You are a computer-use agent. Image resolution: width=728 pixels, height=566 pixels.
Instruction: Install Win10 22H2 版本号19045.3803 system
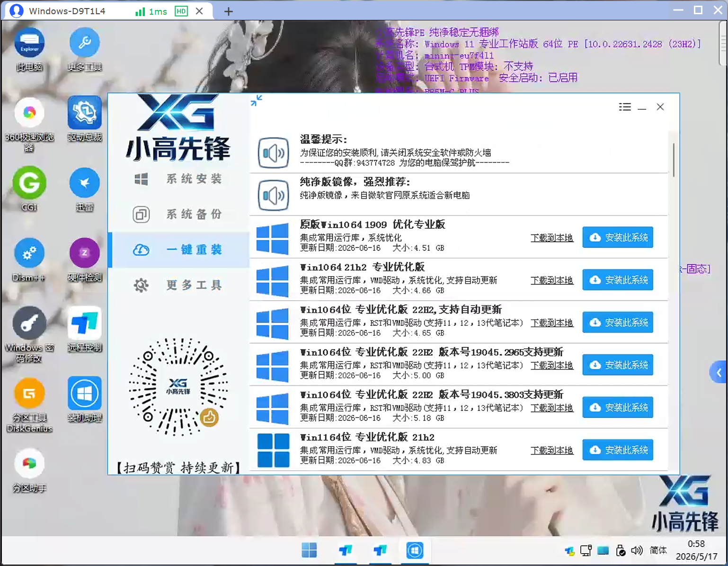click(x=618, y=407)
